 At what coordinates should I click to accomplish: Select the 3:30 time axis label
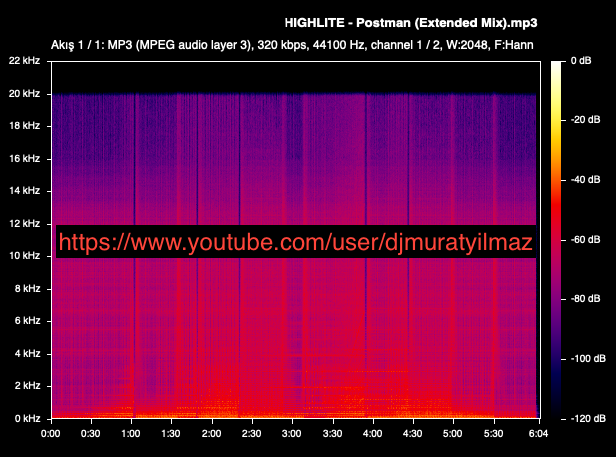(332, 434)
